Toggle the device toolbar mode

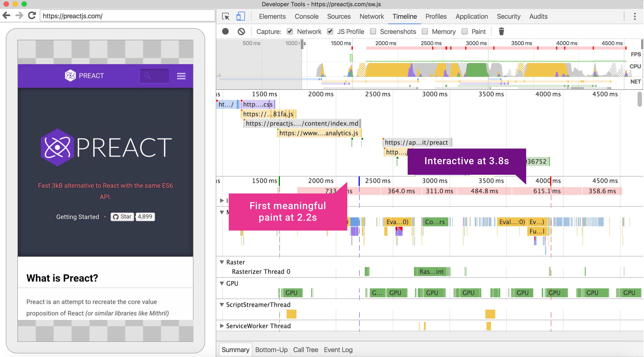click(x=240, y=16)
